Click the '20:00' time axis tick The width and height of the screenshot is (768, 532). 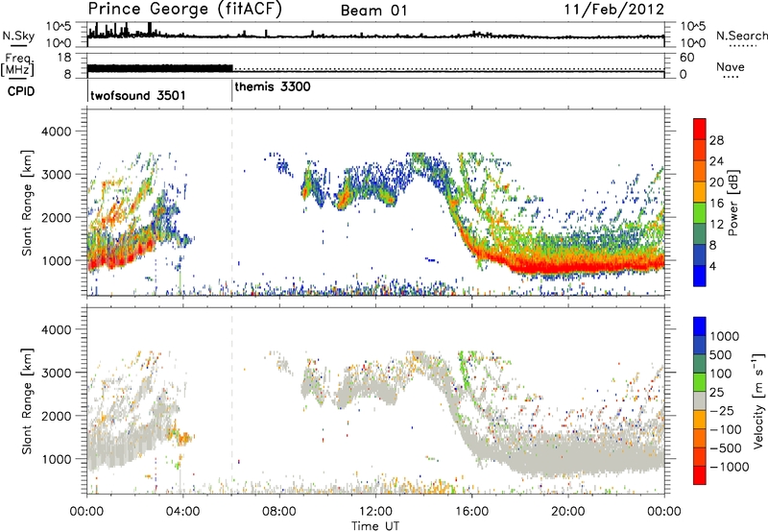pyautogui.click(x=567, y=512)
